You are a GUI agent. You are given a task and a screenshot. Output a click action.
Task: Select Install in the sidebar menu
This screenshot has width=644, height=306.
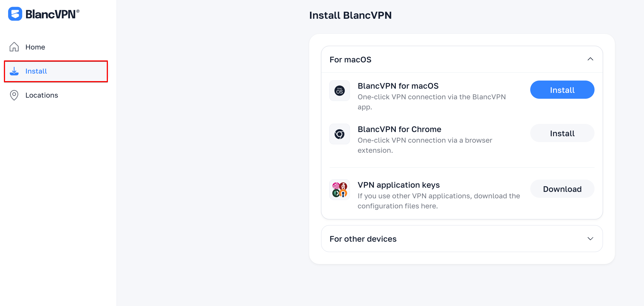[56, 71]
